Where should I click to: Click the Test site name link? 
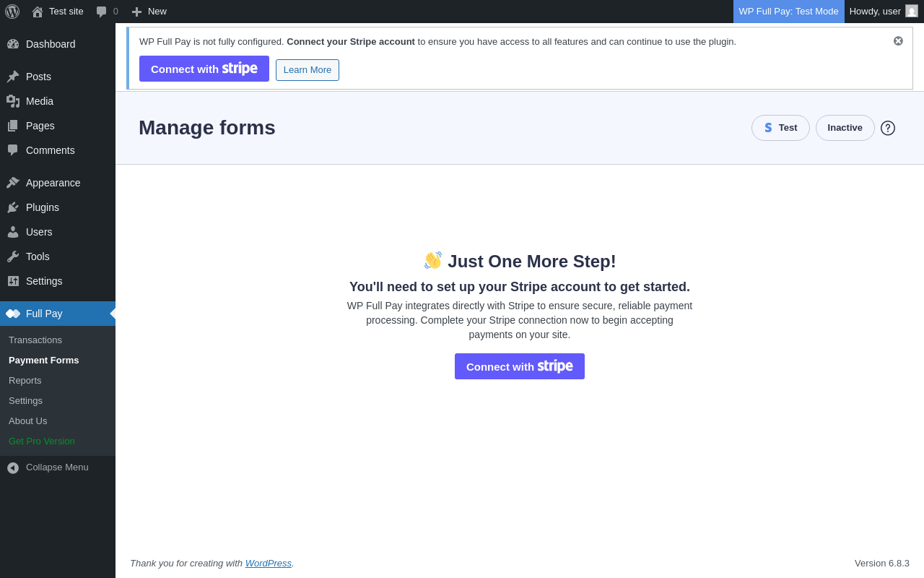click(x=66, y=12)
